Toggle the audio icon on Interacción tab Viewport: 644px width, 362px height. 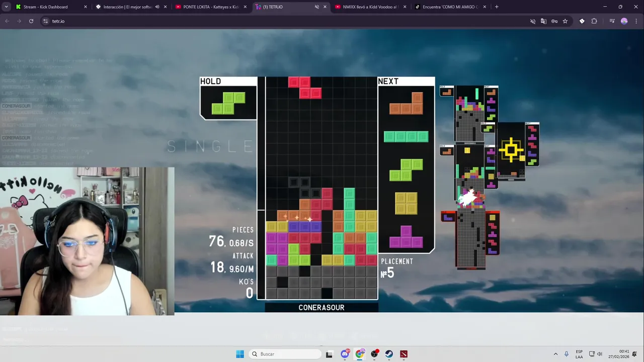pos(157,7)
